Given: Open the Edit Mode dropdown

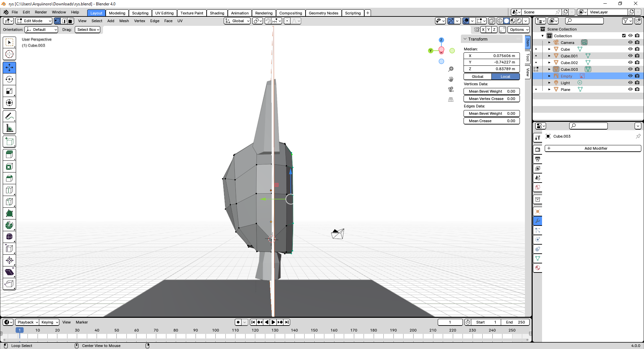Looking at the screenshot, I should pos(34,21).
